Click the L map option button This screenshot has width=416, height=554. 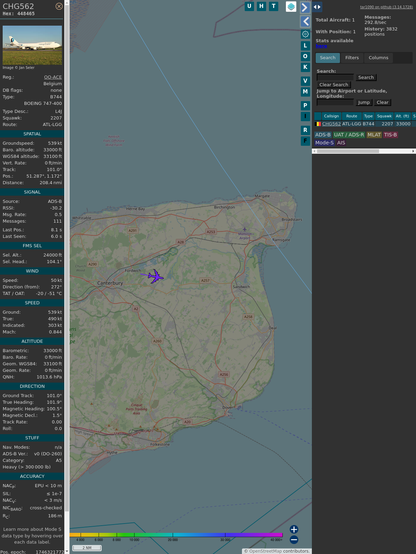[x=305, y=46]
